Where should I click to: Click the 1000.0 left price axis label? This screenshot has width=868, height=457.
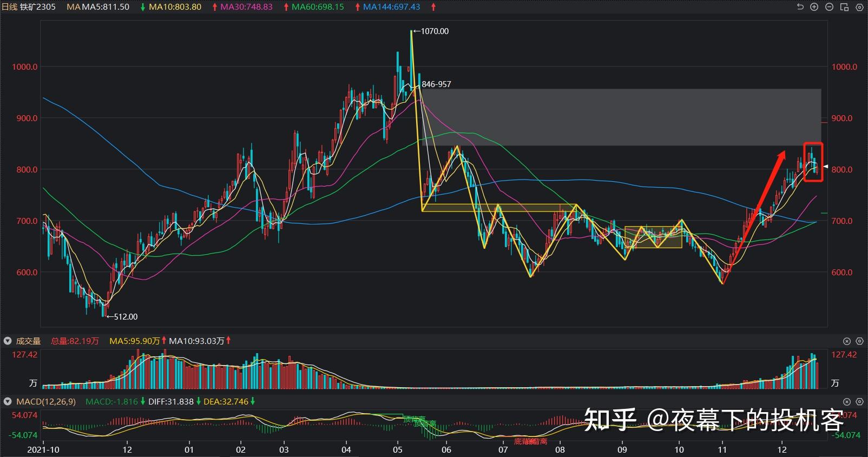pyautogui.click(x=25, y=67)
